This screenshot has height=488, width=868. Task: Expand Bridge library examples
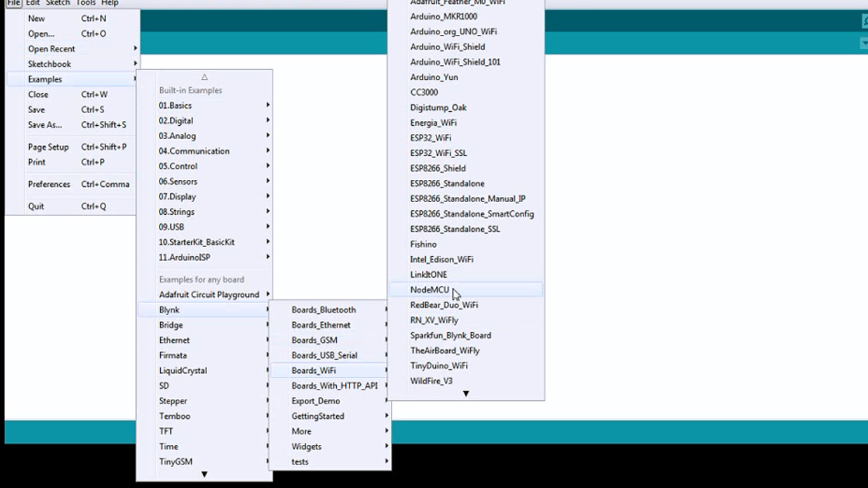[x=205, y=325]
